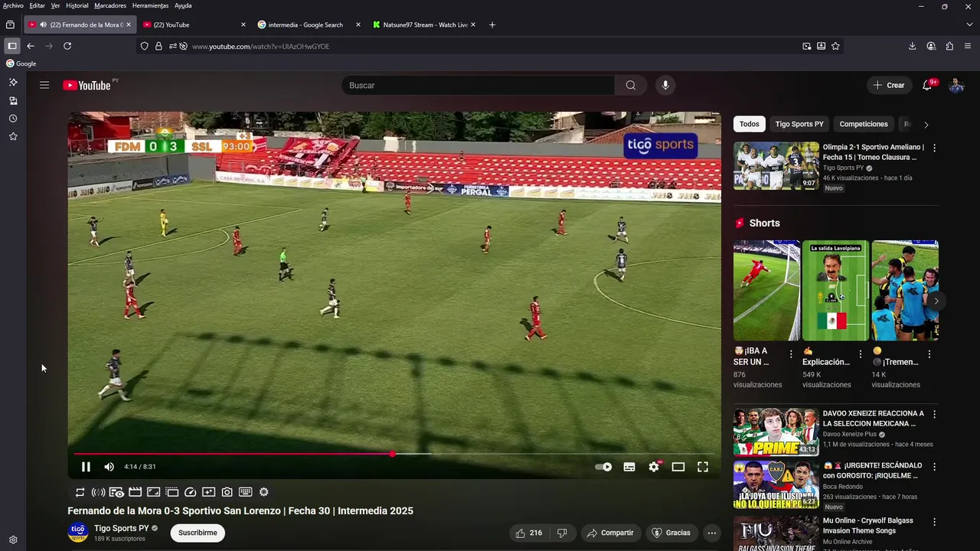This screenshot has height=551, width=980.
Task: Click the progress bar scrubber handle
Action: (x=392, y=454)
